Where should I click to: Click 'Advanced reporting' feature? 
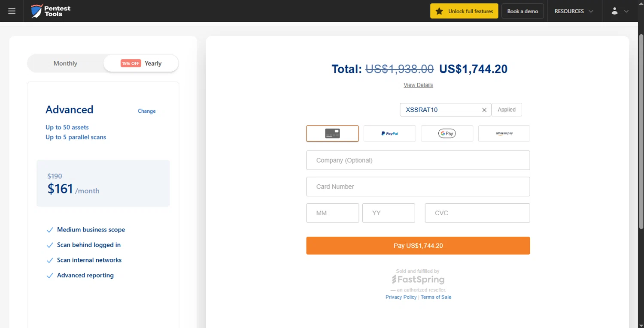[x=85, y=275]
